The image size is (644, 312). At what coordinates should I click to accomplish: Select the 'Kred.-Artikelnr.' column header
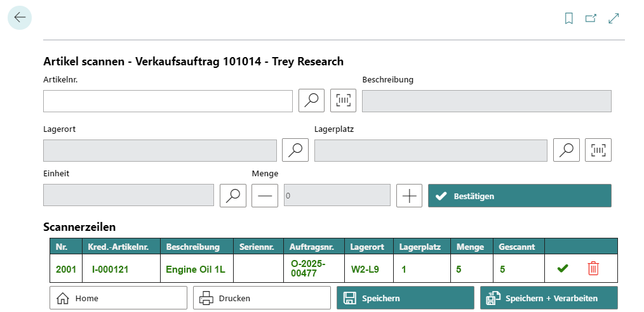point(121,246)
